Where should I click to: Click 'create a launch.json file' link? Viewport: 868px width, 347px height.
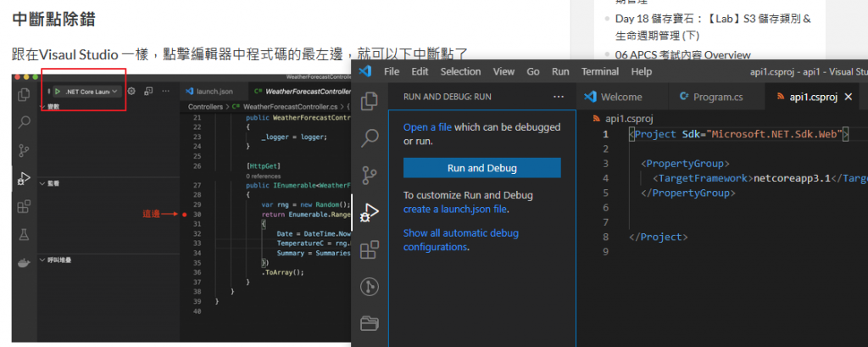pos(455,210)
